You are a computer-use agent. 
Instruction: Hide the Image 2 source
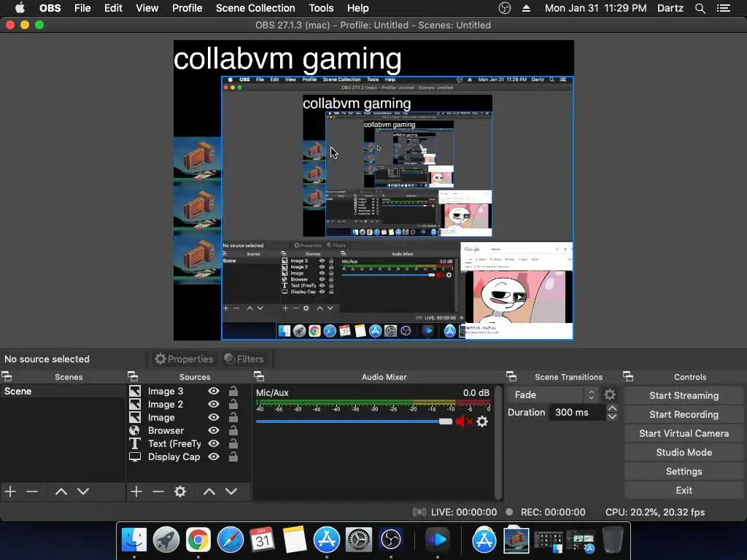tap(214, 404)
